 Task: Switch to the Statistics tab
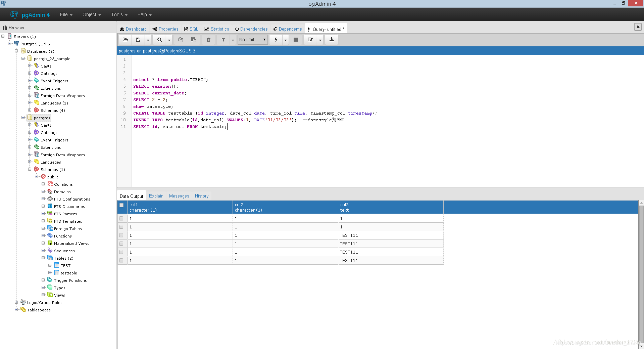pos(217,29)
